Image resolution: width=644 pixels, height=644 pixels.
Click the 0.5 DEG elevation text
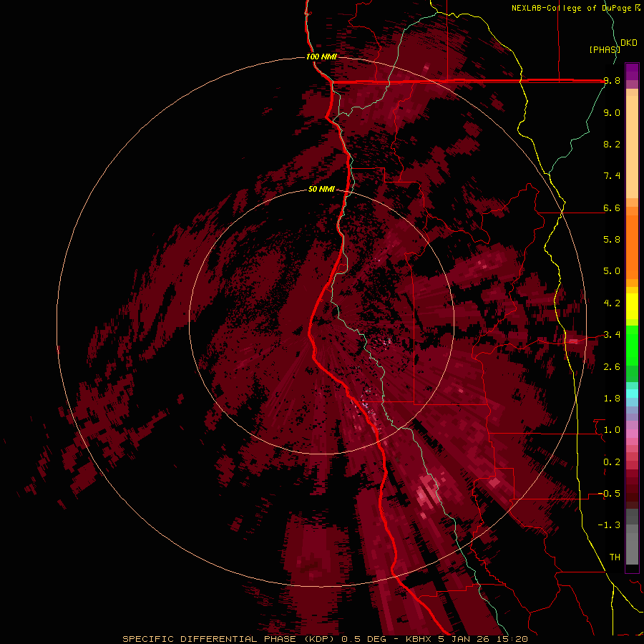364,639
